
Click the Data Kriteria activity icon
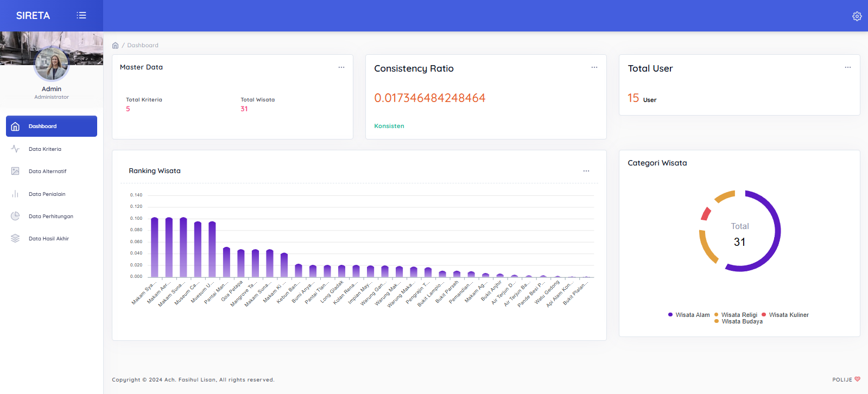tap(15, 149)
